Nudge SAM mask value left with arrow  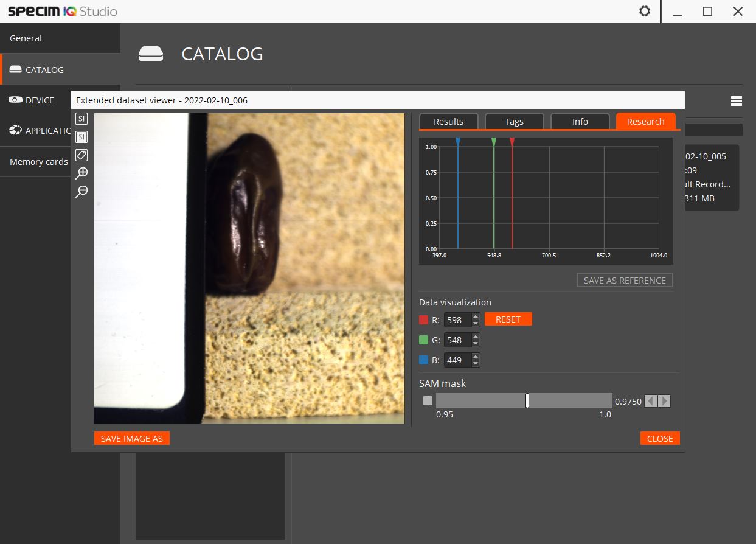[x=651, y=401]
